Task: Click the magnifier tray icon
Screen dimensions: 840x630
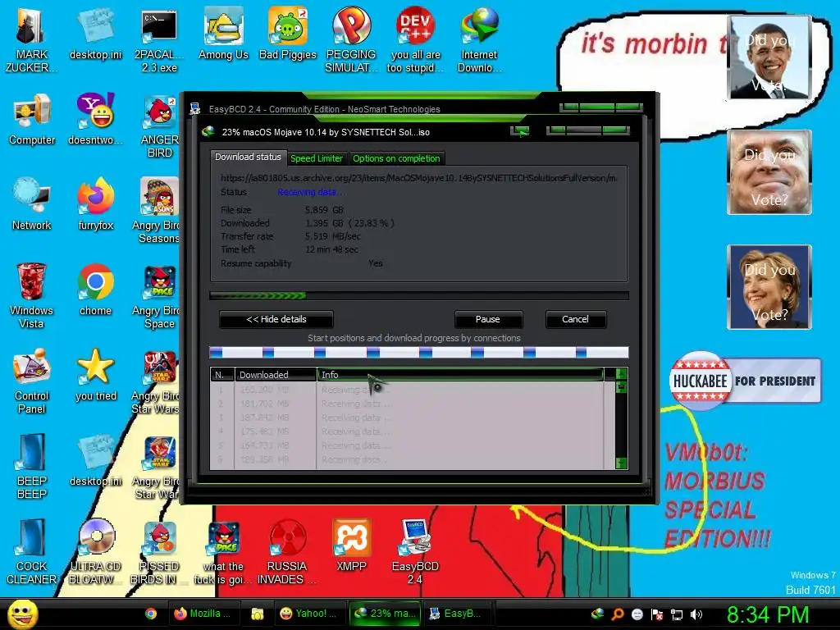Action: click(618, 614)
